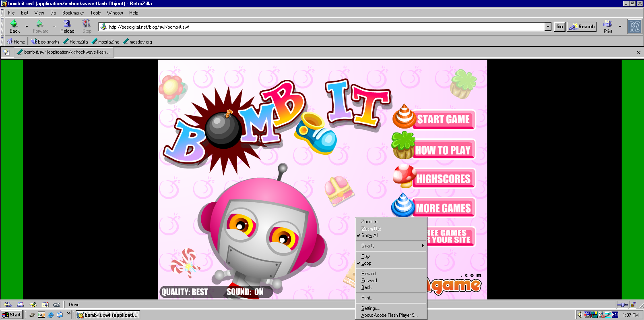Click the new tab icon in tab bar

[x=7, y=52]
